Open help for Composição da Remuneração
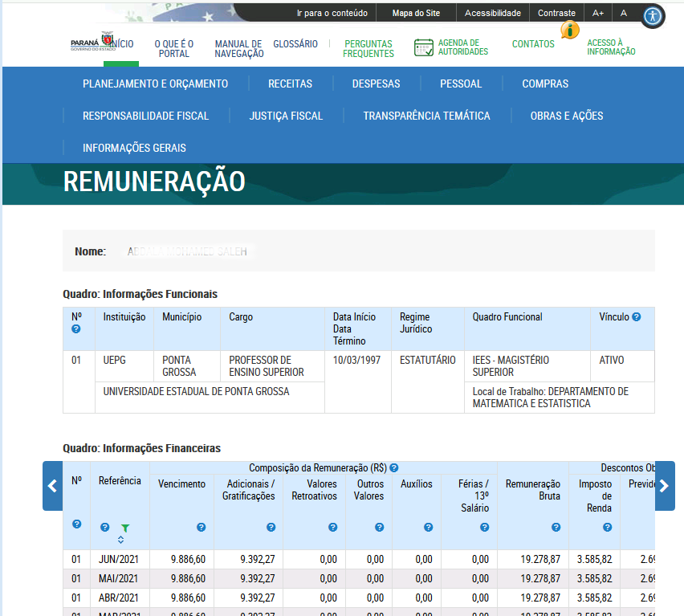Viewport: 684px width, 616px height. click(x=394, y=468)
